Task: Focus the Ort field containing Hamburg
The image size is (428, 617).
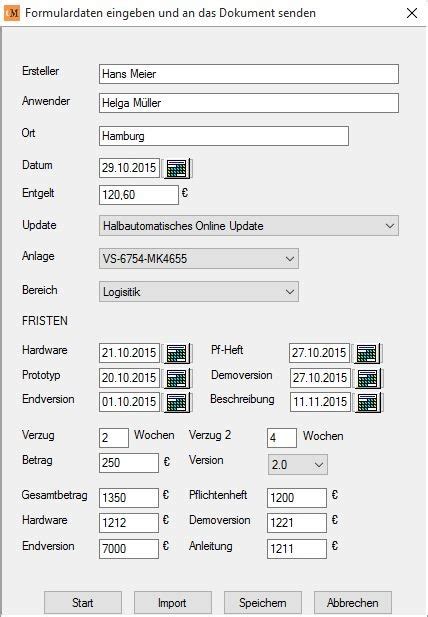Action: (x=224, y=136)
